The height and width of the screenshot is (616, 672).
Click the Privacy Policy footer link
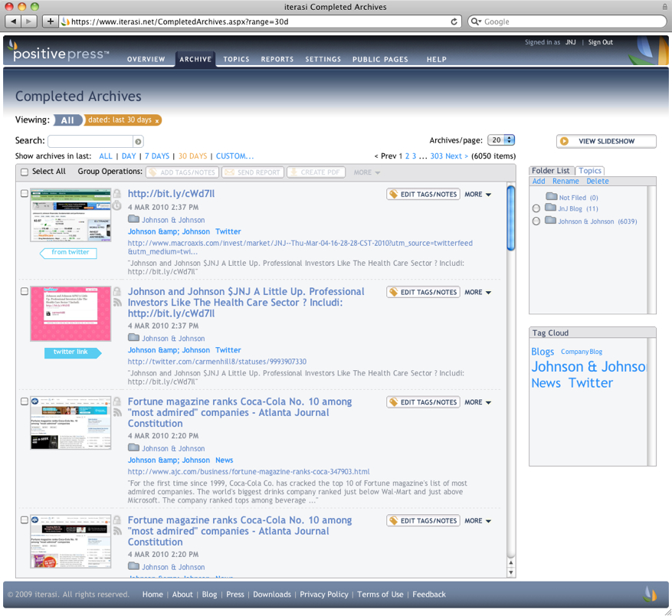324,594
